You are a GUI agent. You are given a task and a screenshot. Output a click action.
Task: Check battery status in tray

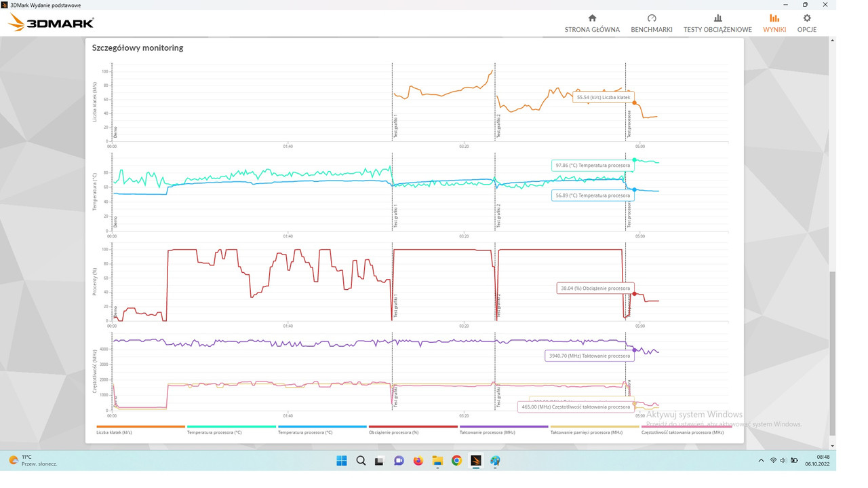(x=794, y=461)
